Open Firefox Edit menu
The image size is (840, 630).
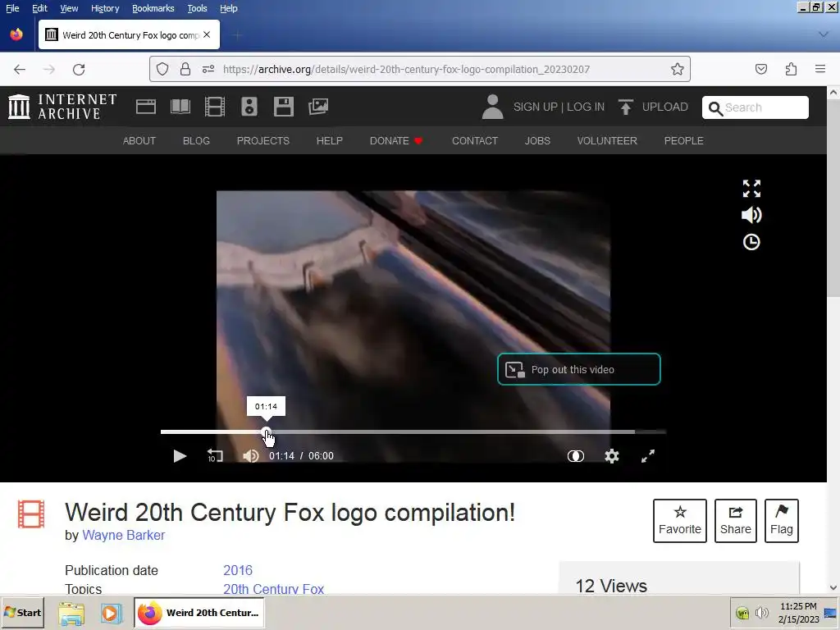click(39, 8)
